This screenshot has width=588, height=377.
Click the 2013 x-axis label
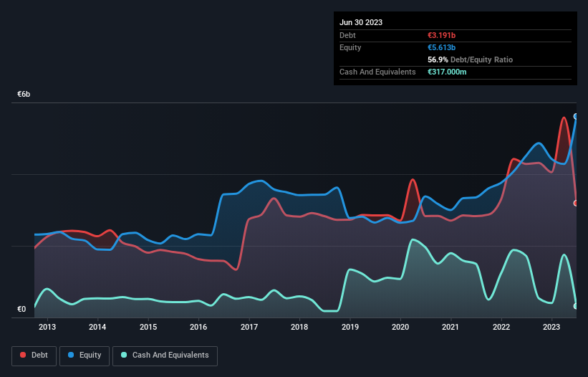click(x=47, y=327)
